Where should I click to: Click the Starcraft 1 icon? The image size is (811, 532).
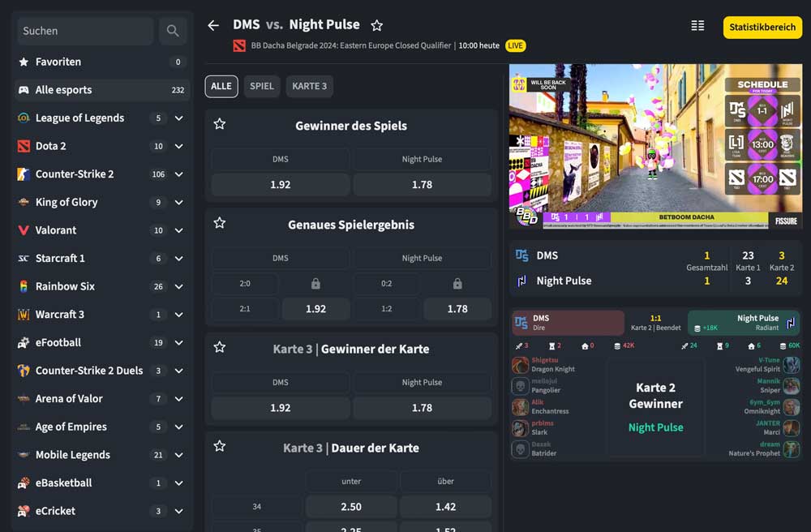[24, 259]
